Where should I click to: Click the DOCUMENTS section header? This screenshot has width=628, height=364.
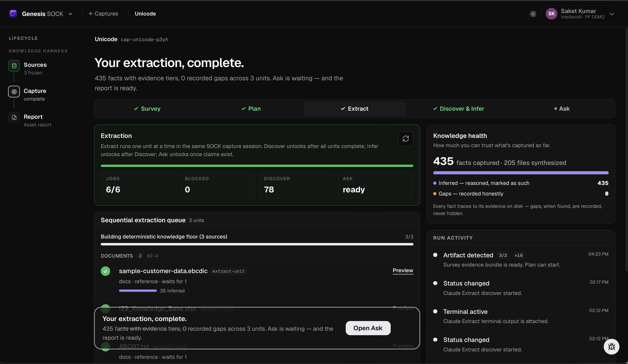117,256
